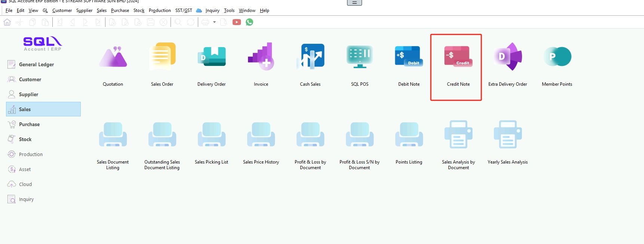Click the YouTube toolbar icon
644x244 pixels.
tap(237, 22)
